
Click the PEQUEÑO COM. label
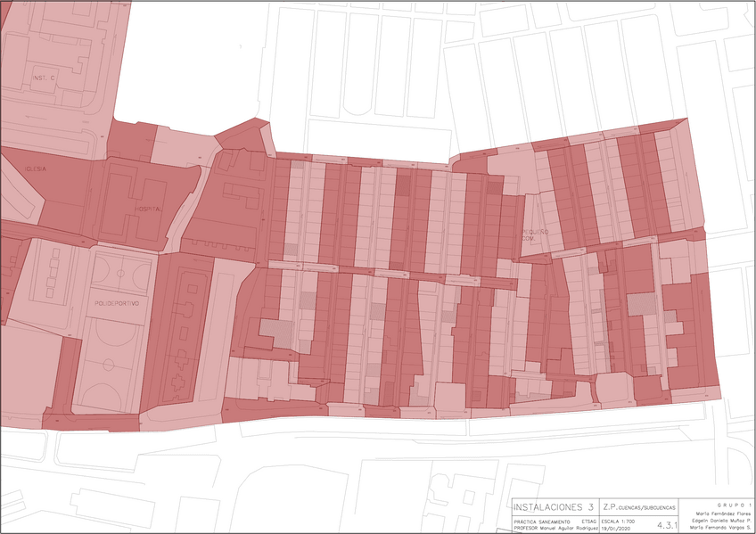click(536, 235)
